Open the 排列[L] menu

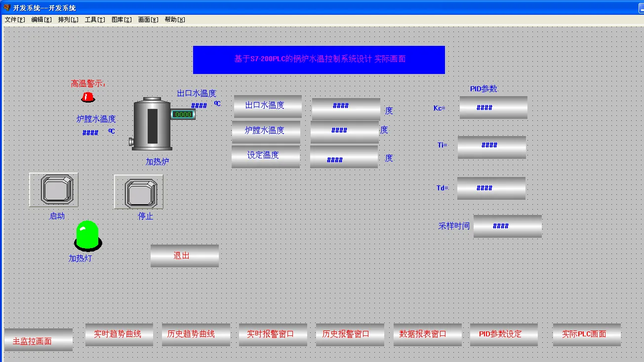68,20
